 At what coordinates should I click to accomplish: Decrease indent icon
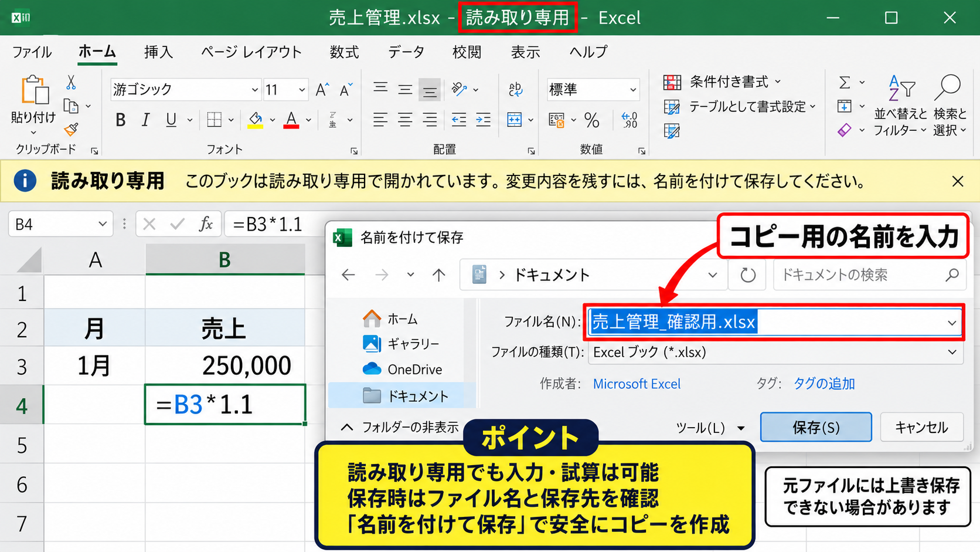tap(458, 120)
